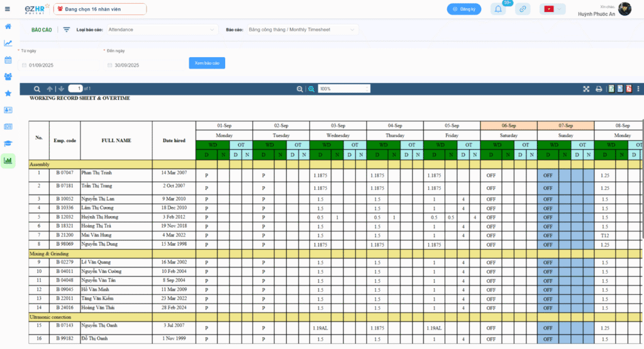The image size is (644, 349).
Task: Export report to Excel via green icon
Action: point(611,89)
